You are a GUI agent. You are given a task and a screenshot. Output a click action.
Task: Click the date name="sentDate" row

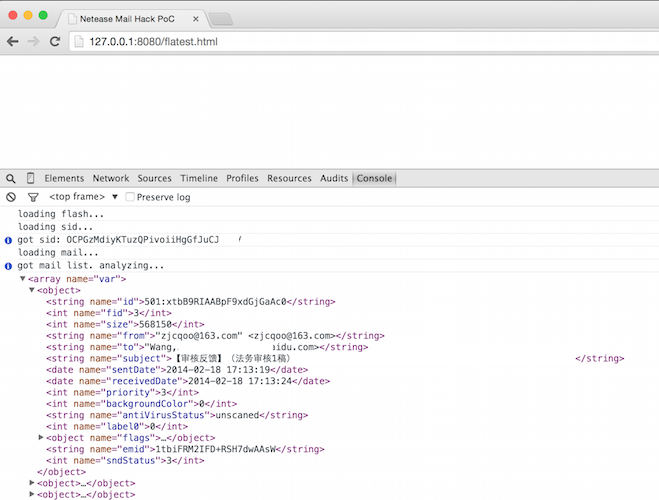(177, 370)
